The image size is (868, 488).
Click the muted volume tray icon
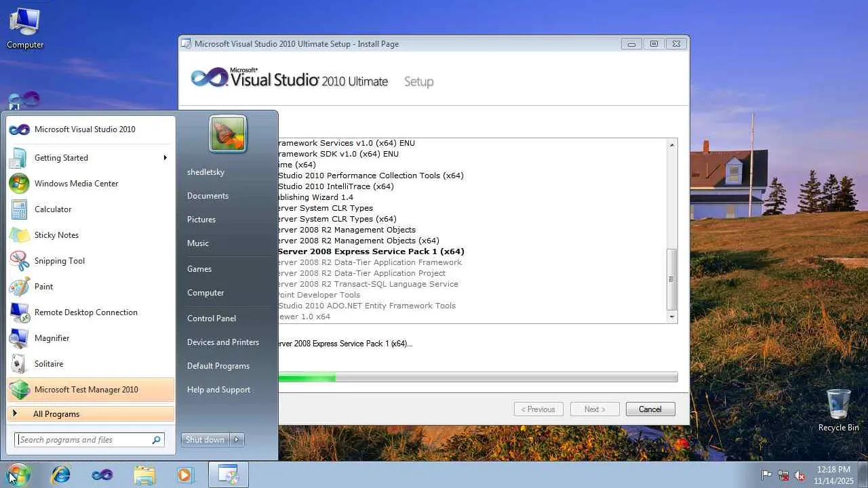(x=800, y=475)
